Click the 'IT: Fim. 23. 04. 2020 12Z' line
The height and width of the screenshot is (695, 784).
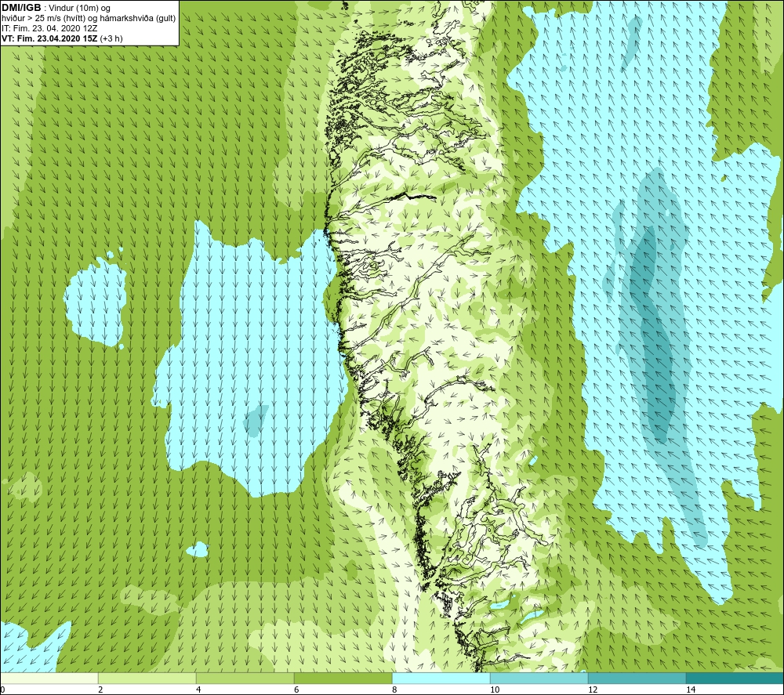(x=49, y=28)
